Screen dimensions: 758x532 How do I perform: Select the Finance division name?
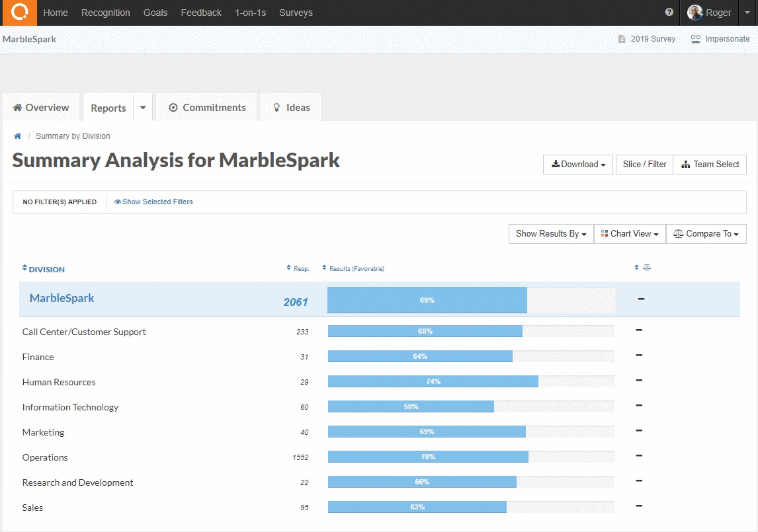pyautogui.click(x=38, y=357)
